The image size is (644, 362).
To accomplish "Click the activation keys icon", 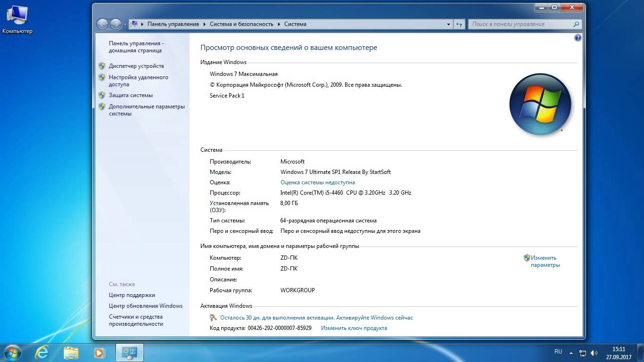I will 214,318.
